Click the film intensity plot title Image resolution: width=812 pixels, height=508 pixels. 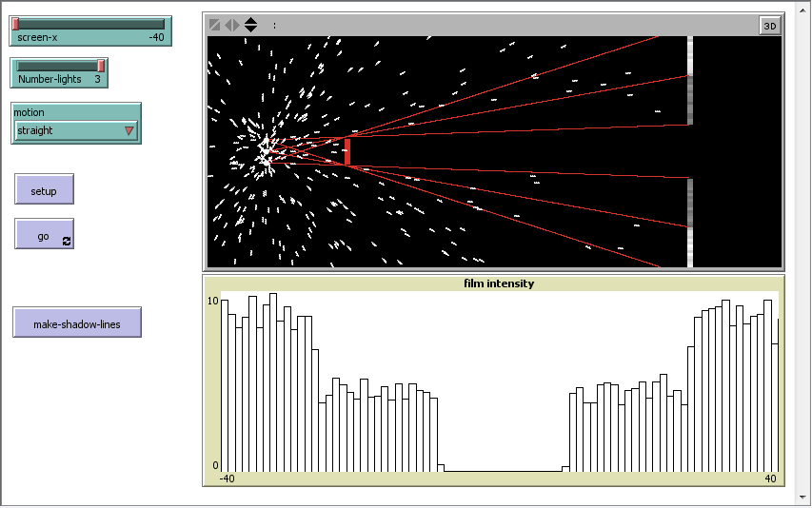[499, 283]
